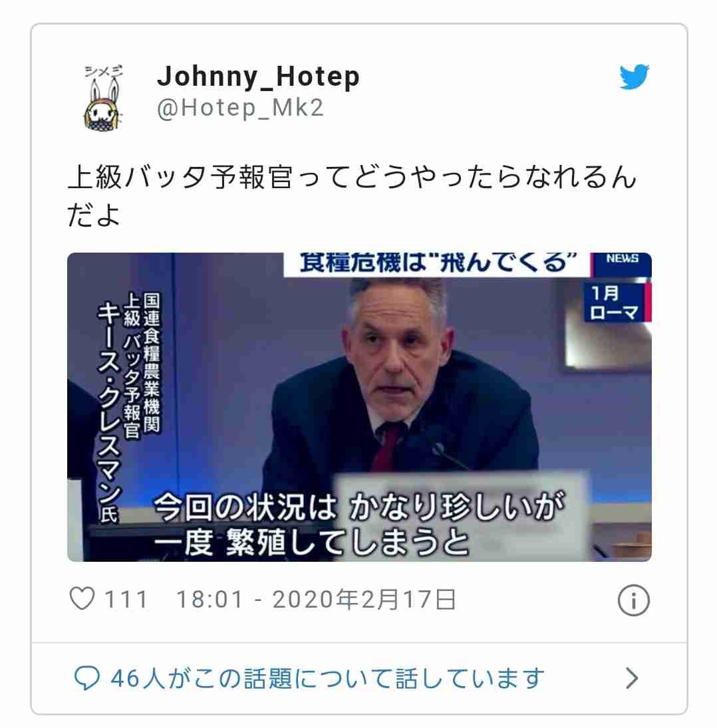Open the 46人がこの話題について話しています link
The image size is (717, 728).
pos(327,678)
